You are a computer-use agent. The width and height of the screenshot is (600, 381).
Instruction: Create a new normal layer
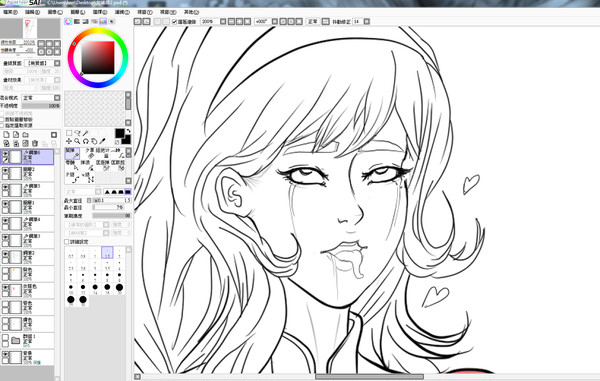[7, 135]
